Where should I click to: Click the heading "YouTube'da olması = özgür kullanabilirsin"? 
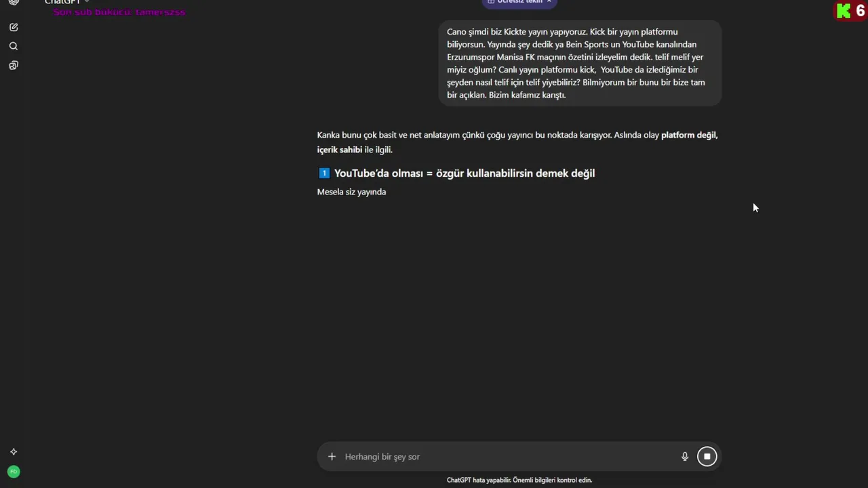465,173
